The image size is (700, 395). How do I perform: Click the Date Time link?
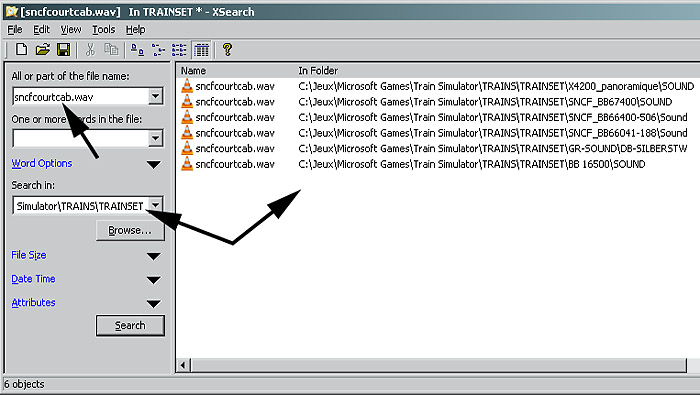click(33, 279)
